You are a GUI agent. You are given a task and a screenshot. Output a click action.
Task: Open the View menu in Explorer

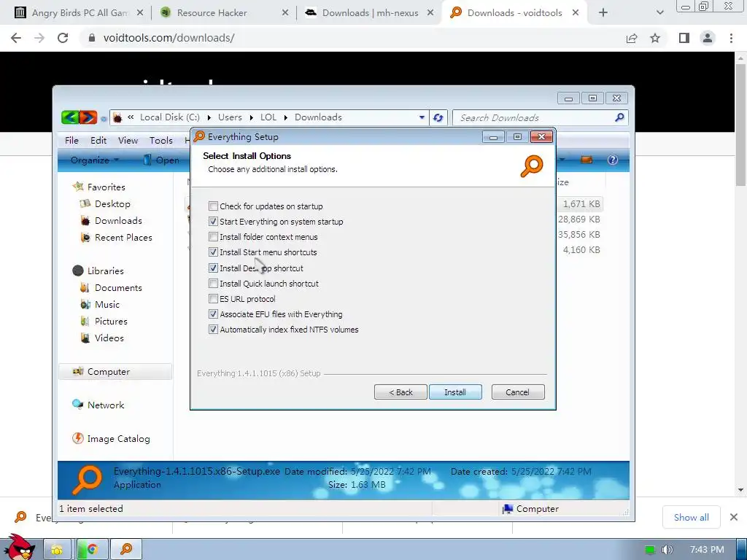coord(128,141)
